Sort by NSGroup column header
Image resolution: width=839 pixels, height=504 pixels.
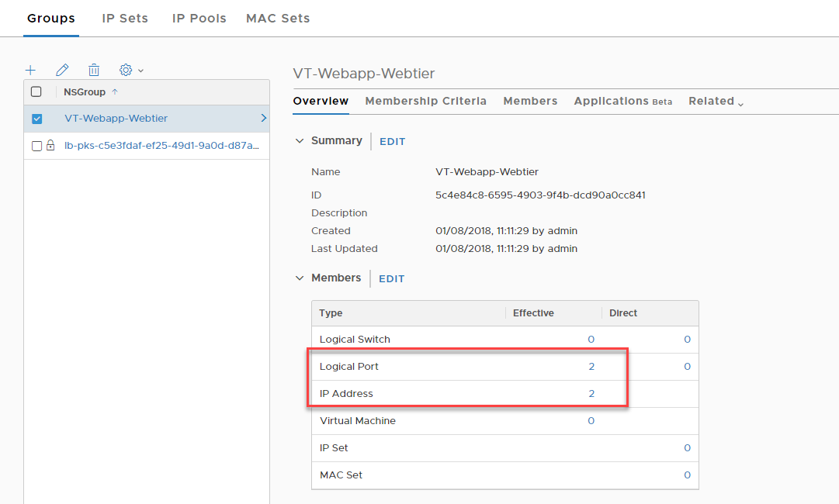[x=85, y=92]
